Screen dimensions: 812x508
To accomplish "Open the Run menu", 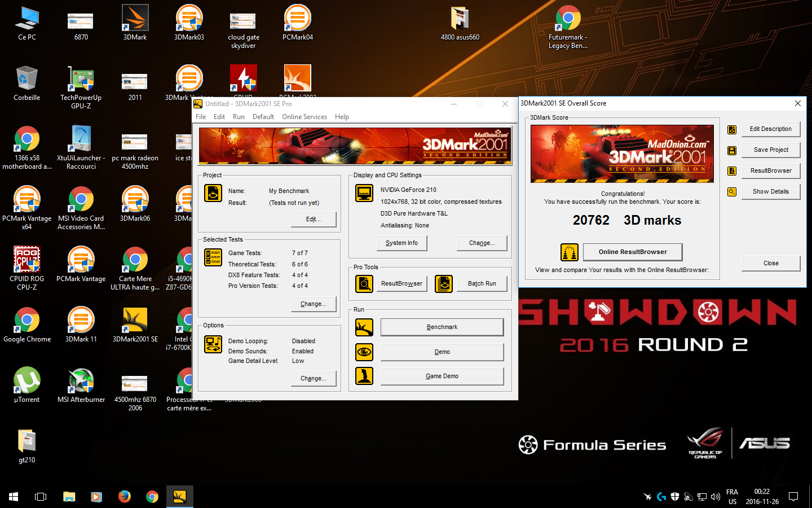I will click(x=239, y=117).
